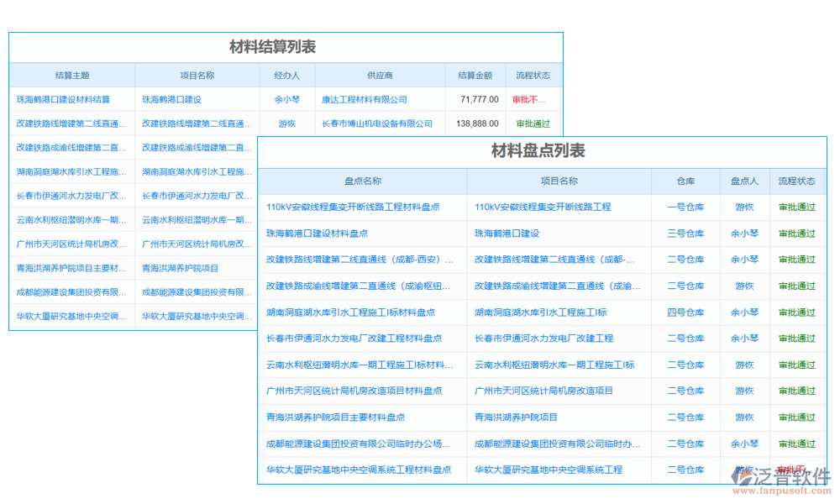Open the 珠海鹤港口建设材料结算 settlement link
Viewport: 840px width, 504px height.
coord(63,99)
